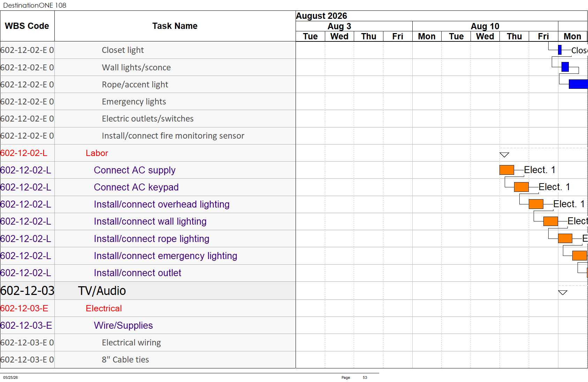This screenshot has width=588, height=382.
Task: Click the Aug 10 week header
Action: [x=485, y=26]
